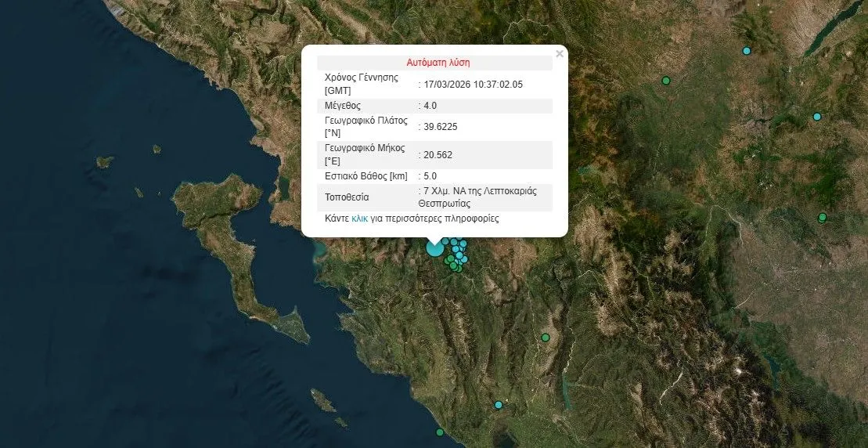The width and height of the screenshot is (868, 448).
Task: Click the cyan marker near the bottom coastline
Action: point(499,405)
